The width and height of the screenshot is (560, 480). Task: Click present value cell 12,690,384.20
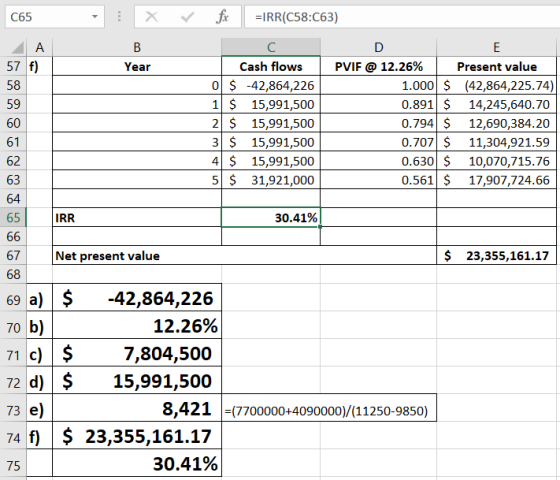[496, 123]
